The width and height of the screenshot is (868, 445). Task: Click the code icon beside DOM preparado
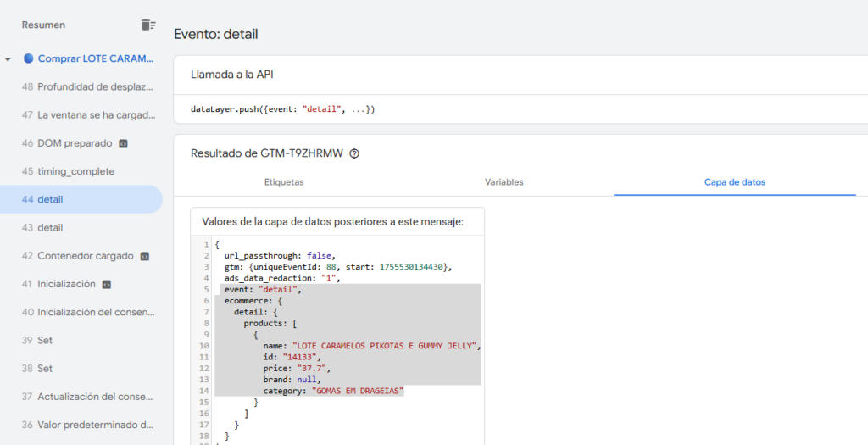tap(124, 143)
